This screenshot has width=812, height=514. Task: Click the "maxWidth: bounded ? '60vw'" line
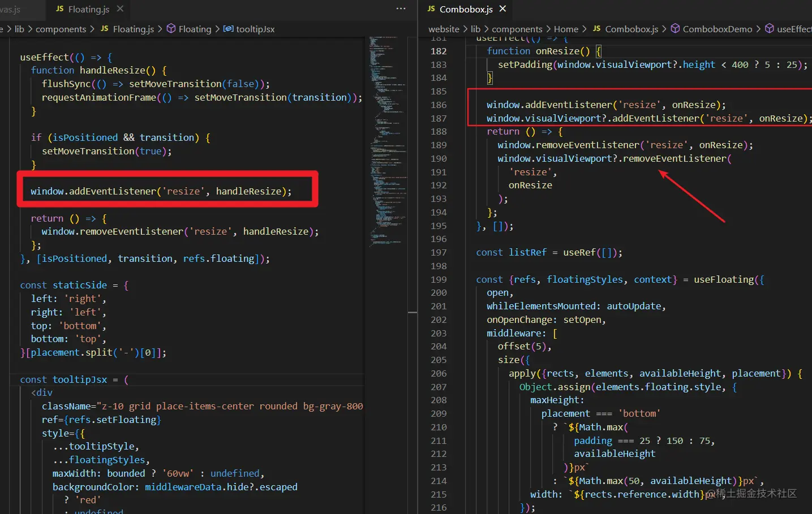pos(158,473)
